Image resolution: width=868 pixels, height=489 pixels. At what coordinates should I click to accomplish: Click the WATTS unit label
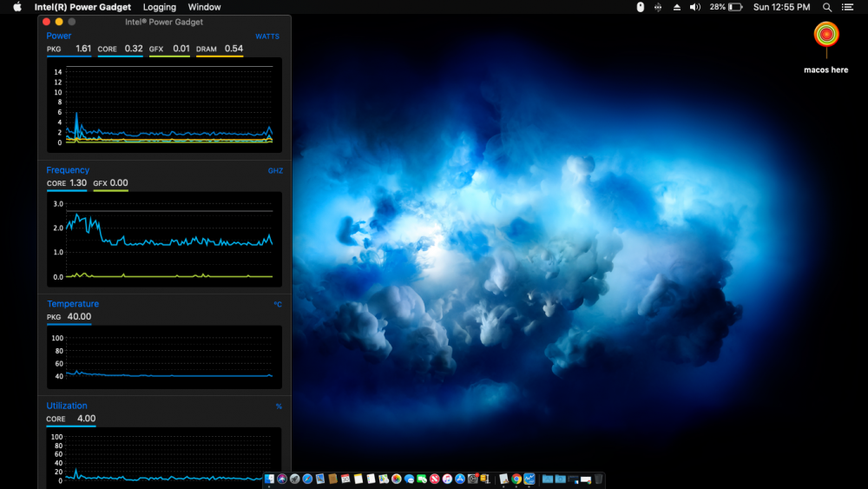266,36
